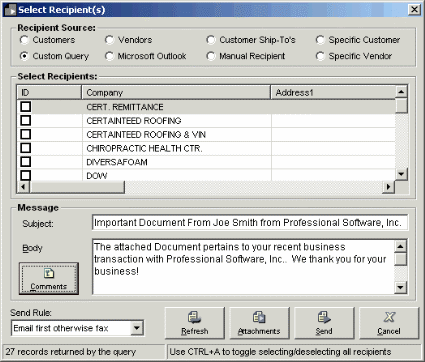The image size is (425, 362).
Task: Check the box for CHIROPRACTIC HEALTH CTR.
Action: 26,148
